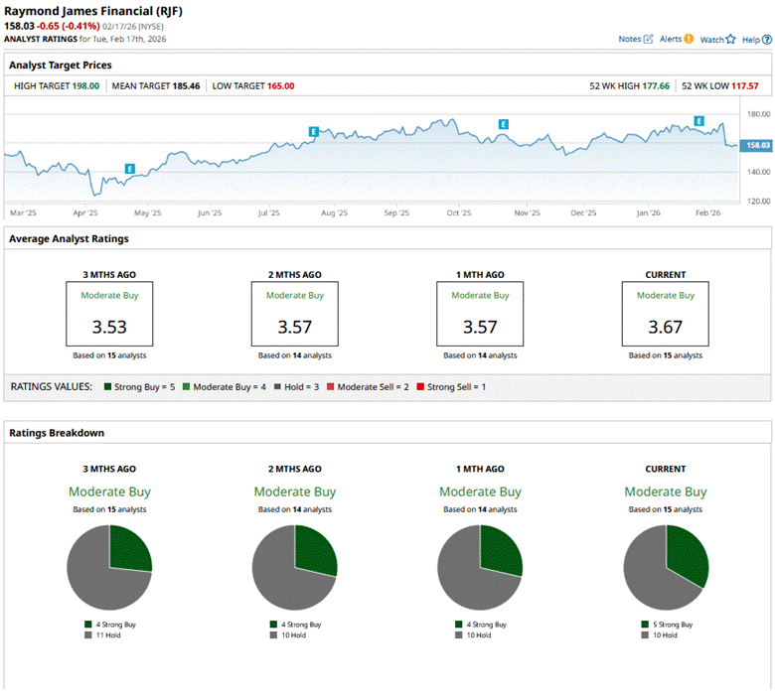This screenshot has width=775, height=700.
Task: Click the 158.03 current price label on chart
Action: pos(758,145)
